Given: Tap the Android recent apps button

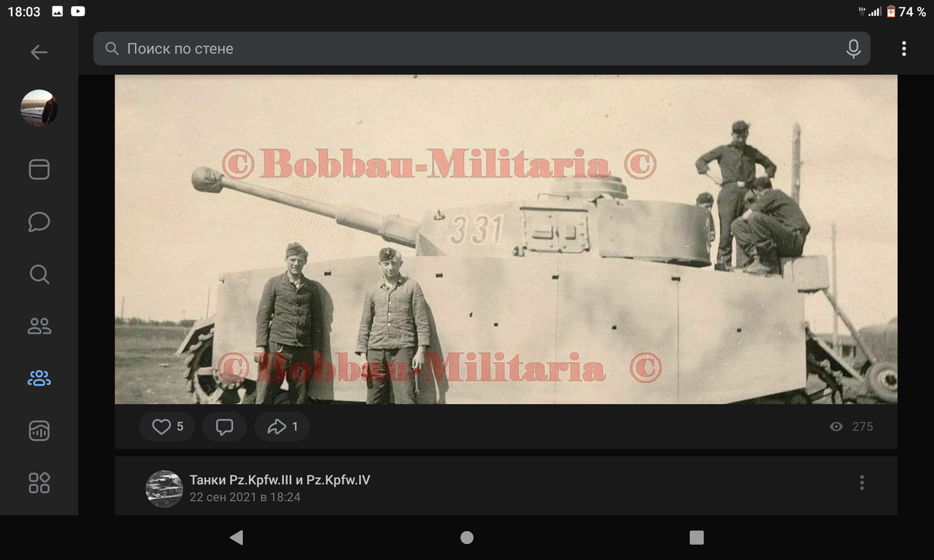Looking at the screenshot, I should (x=697, y=537).
